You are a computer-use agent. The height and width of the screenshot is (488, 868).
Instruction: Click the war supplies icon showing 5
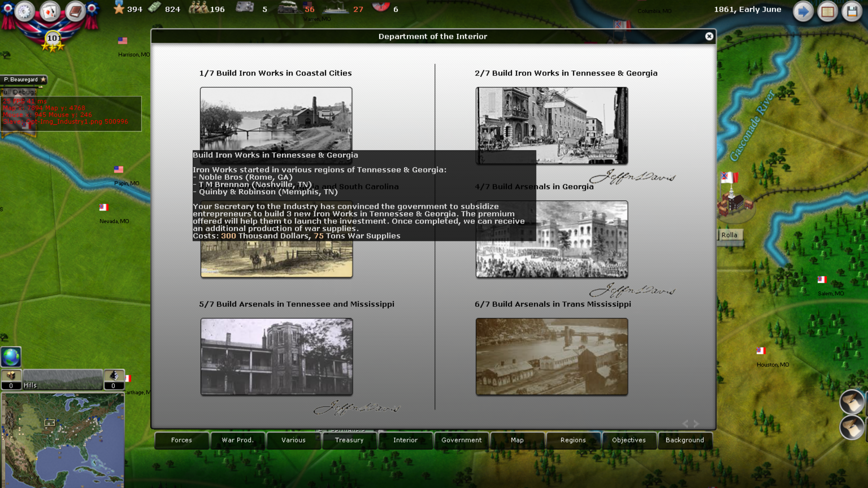click(245, 7)
